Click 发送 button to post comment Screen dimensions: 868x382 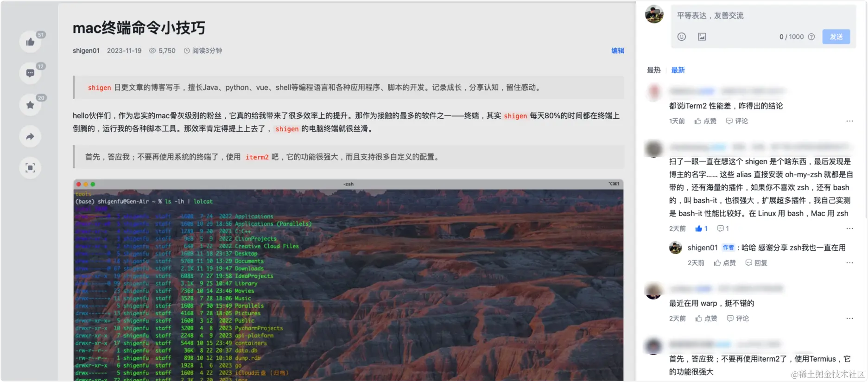click(x=836, y=37)
